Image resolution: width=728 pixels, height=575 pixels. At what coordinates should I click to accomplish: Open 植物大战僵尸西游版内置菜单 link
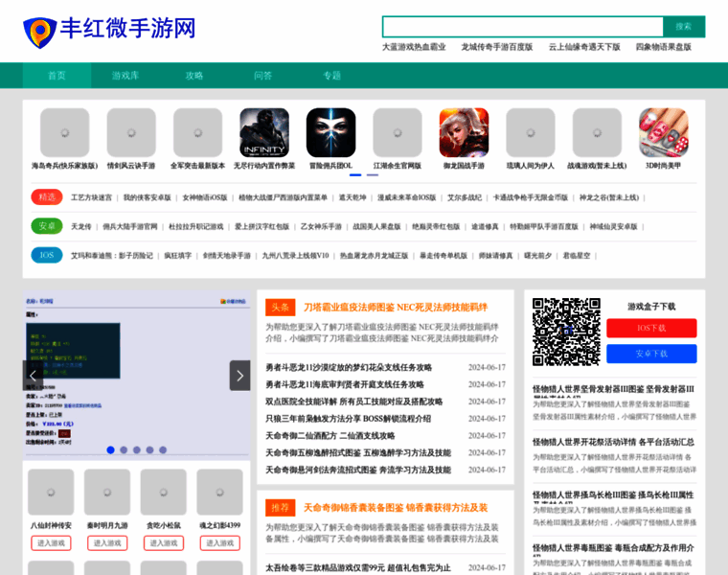pos(283,197)
